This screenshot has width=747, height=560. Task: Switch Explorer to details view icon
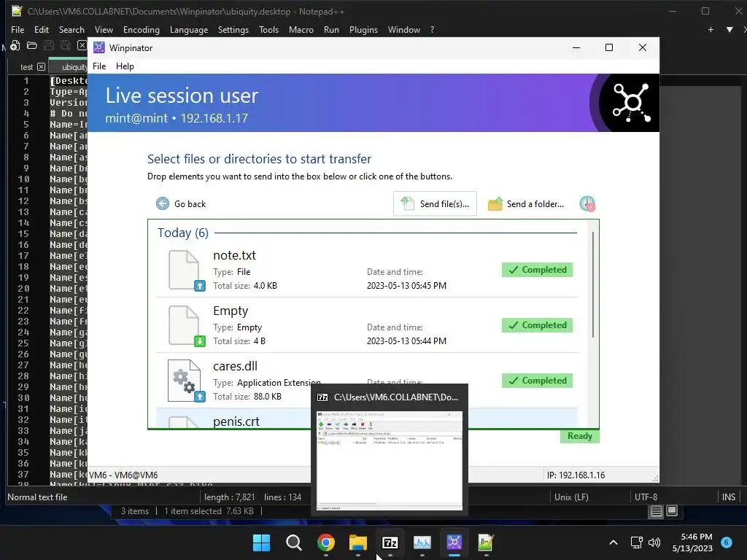[x=657, y=511]
